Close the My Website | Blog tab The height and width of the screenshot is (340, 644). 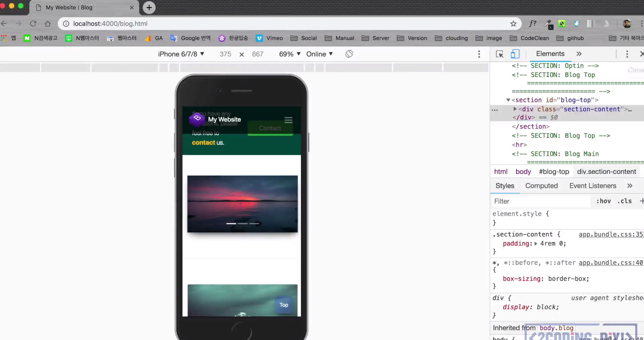coord(132,7)
